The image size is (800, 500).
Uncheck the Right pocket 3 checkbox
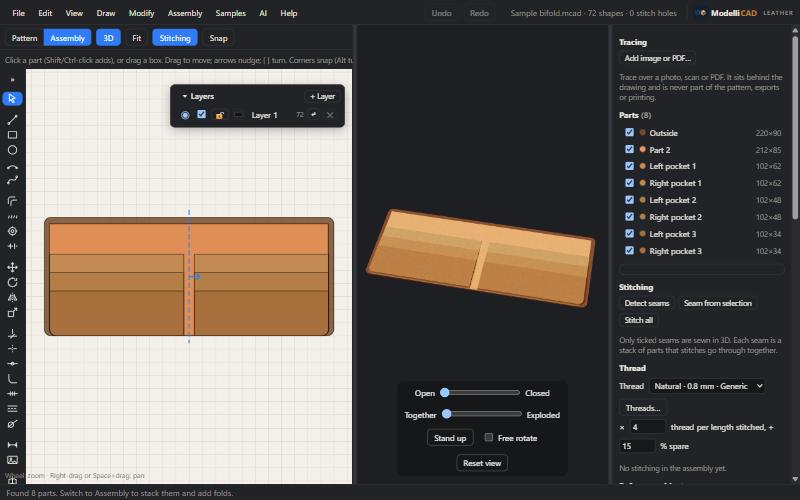tap(630, 250)
